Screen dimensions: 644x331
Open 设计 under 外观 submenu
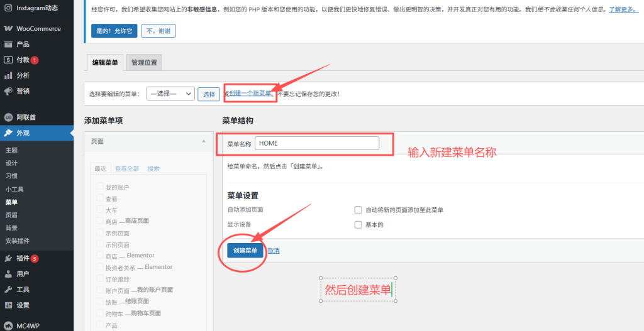click(11, 163)
